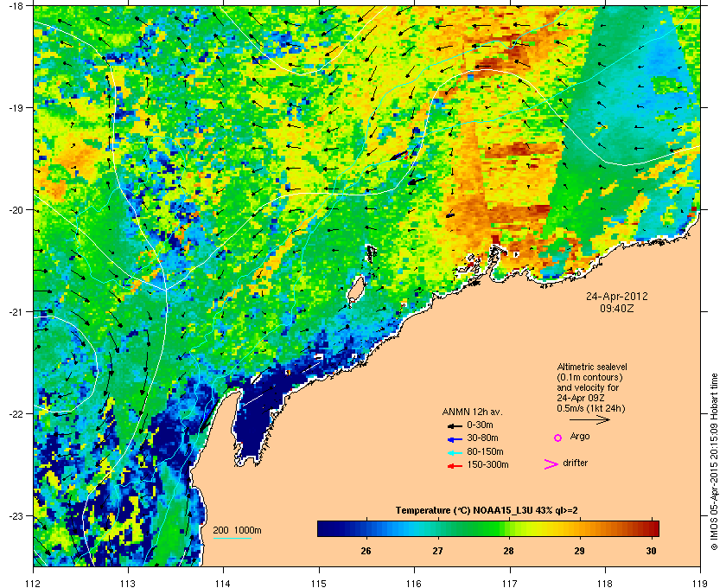Click the drifter legend label

tap(575, 463)
